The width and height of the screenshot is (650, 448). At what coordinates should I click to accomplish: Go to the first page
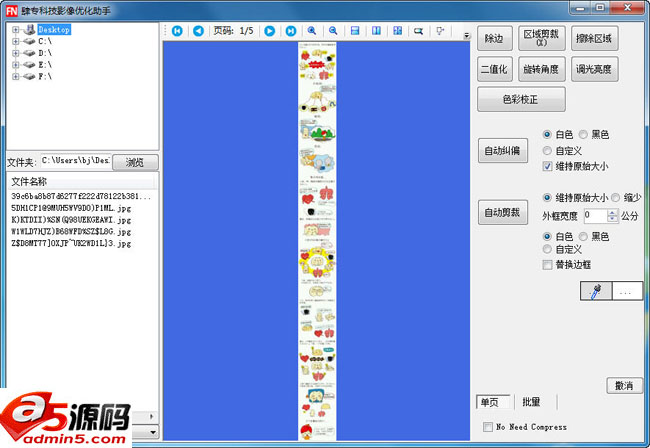coord(177,31)
